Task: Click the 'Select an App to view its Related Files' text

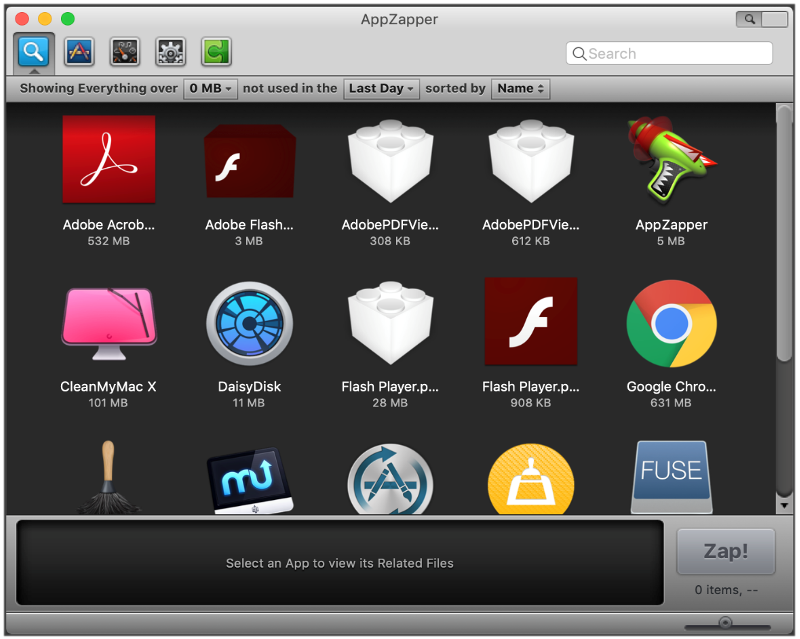Action: tap(340, 563)
